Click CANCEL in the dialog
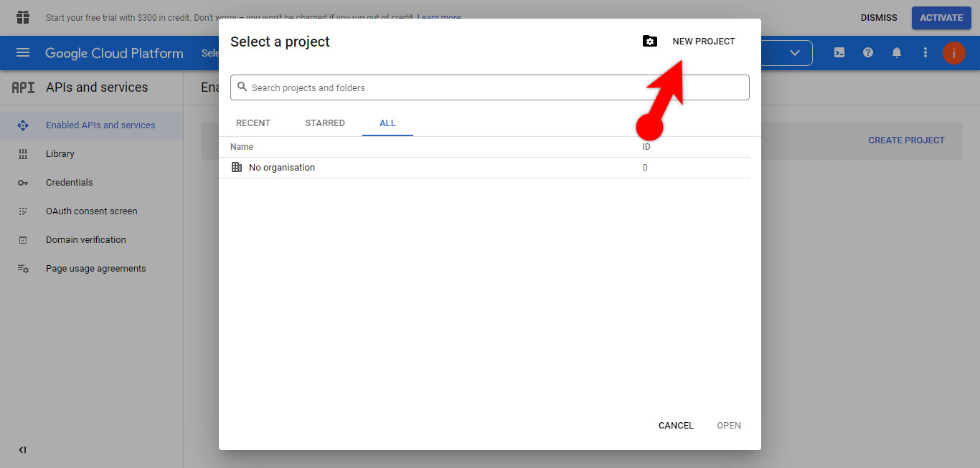This screenshot has width=980, height=468. pos(676,426)
